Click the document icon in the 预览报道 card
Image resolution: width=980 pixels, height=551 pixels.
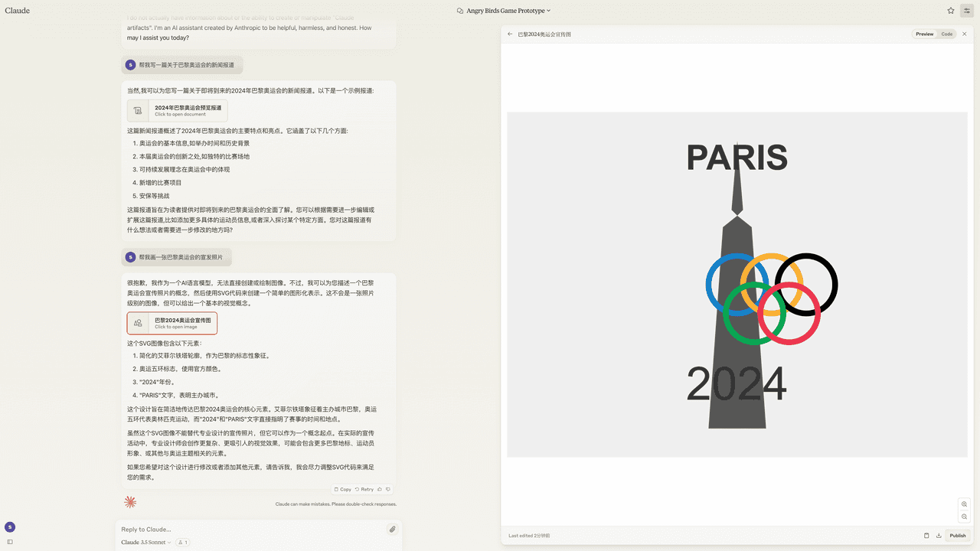coord(138,111)
